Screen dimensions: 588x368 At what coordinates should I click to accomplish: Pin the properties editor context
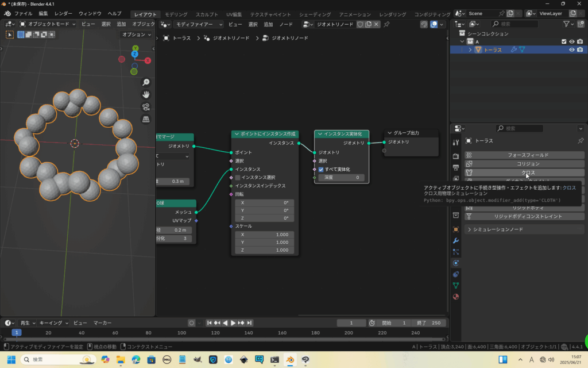tap(581, 141)
